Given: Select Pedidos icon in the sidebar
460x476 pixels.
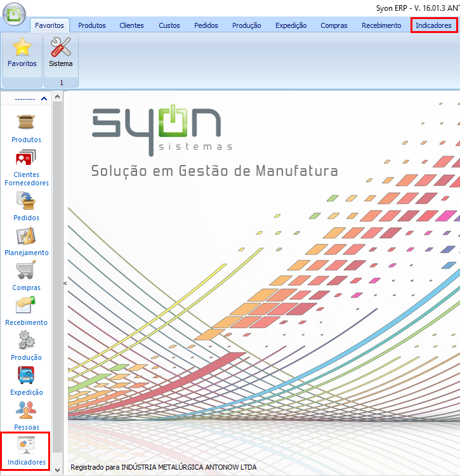Looking at the screenshot, I should pyautogui.click(x=26, y=201).
